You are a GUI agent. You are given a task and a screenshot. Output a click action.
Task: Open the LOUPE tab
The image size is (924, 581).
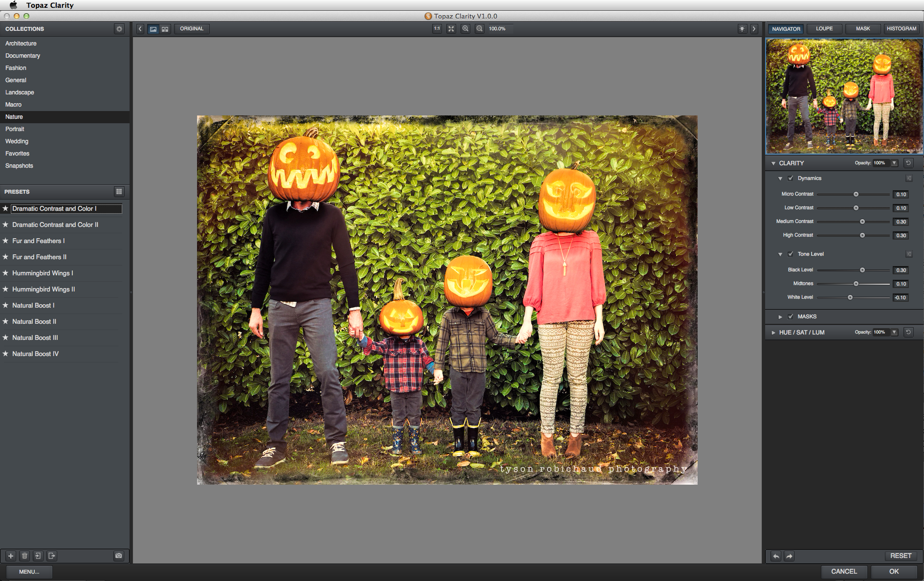pyautogui.click(x=824, y=29)
